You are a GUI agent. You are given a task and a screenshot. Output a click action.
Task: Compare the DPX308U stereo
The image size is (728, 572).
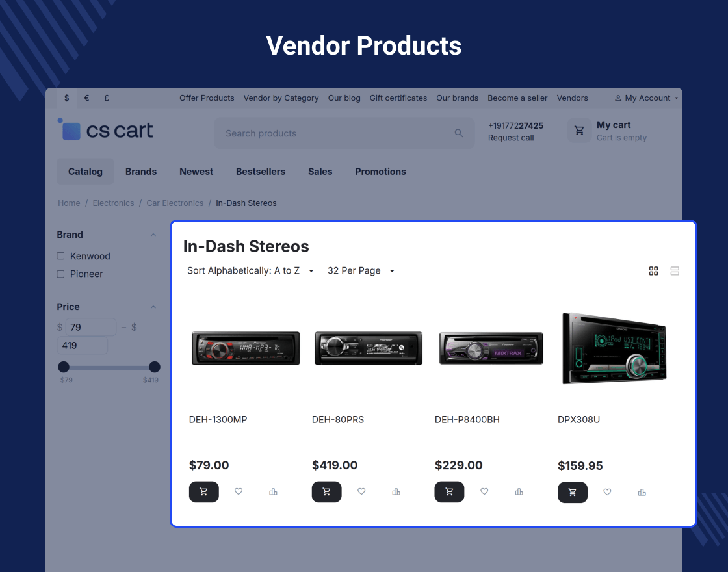(x=642, y=492)
